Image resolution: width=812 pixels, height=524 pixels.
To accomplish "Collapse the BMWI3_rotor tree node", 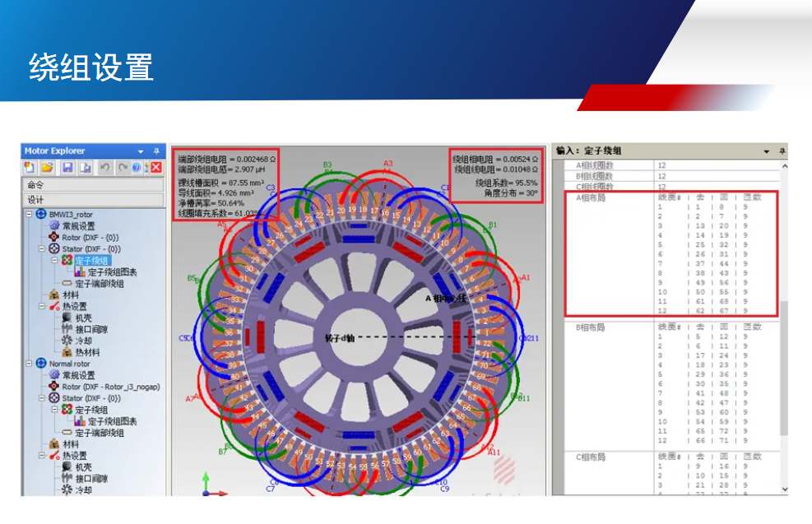I will (x=30, y=215).
